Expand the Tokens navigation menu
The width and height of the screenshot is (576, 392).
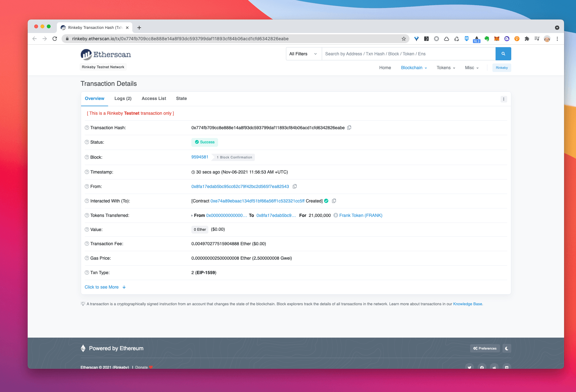point(446,68)
